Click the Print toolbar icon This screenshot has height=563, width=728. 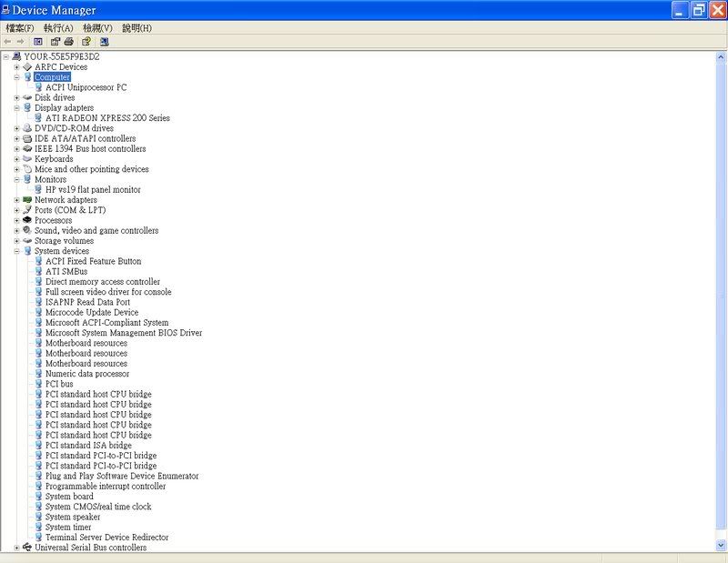[69, 42]
